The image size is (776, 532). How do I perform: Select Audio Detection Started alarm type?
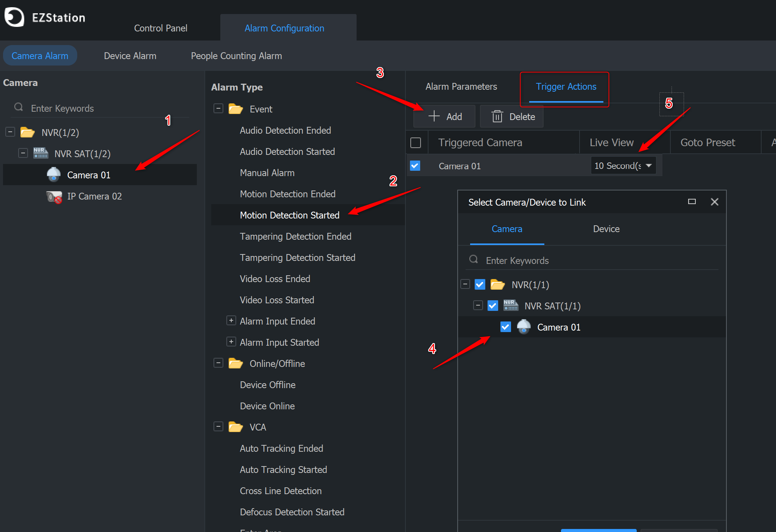tap(287, 152)
